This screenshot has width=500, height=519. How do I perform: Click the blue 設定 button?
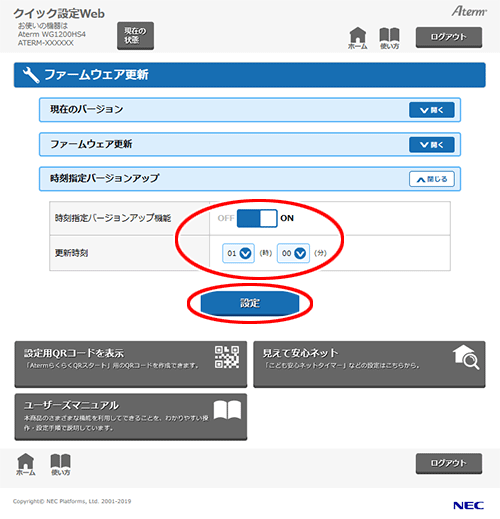250,303
